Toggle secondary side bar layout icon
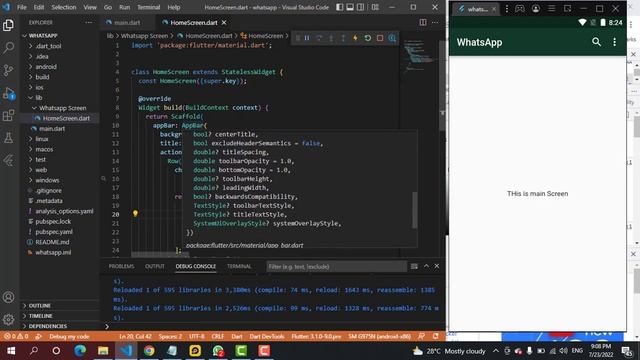 361,7
